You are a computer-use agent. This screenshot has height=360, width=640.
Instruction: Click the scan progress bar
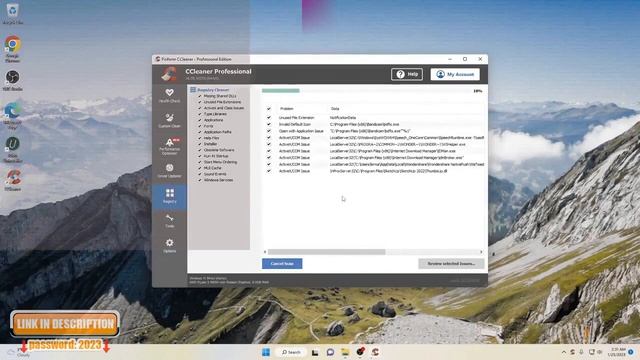click(365, 91)
